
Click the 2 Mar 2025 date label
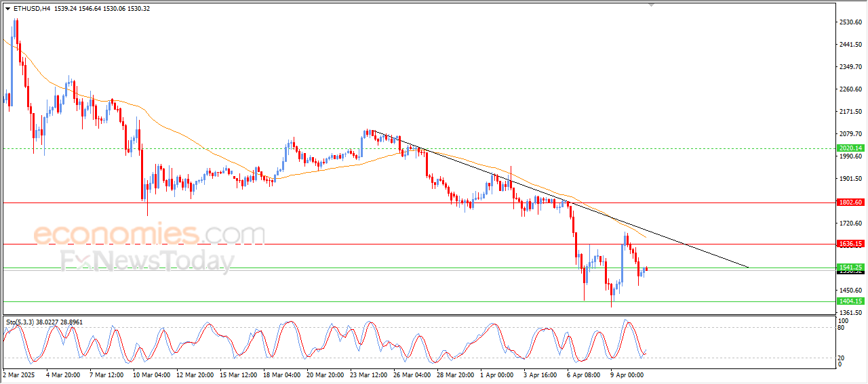coord(18,374)
